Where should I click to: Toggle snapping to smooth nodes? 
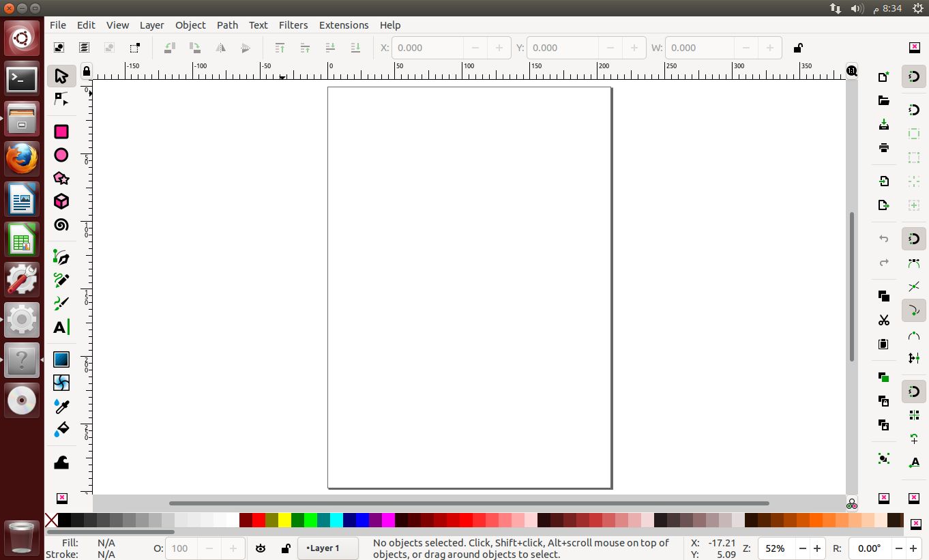coord(914,335)
